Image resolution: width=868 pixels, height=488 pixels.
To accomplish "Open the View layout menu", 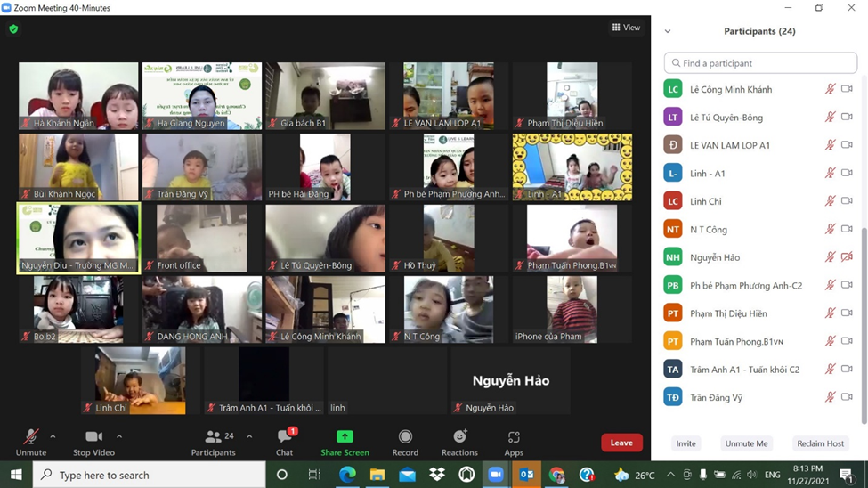I will tap(626, 28).
